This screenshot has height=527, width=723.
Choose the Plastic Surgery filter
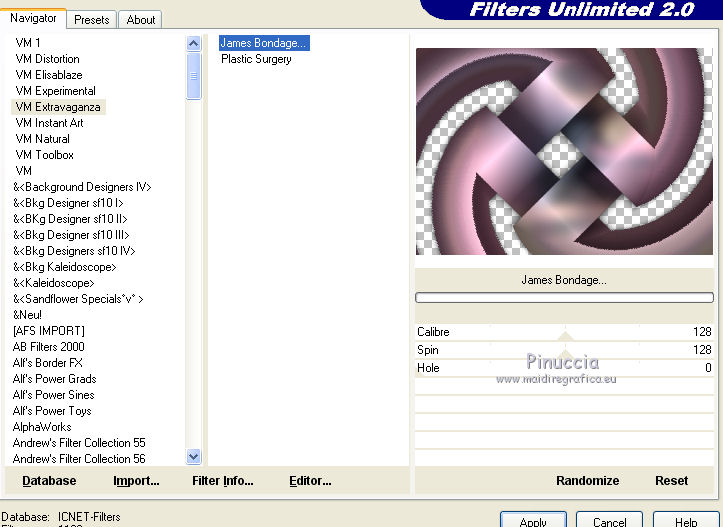coord(256,59)
